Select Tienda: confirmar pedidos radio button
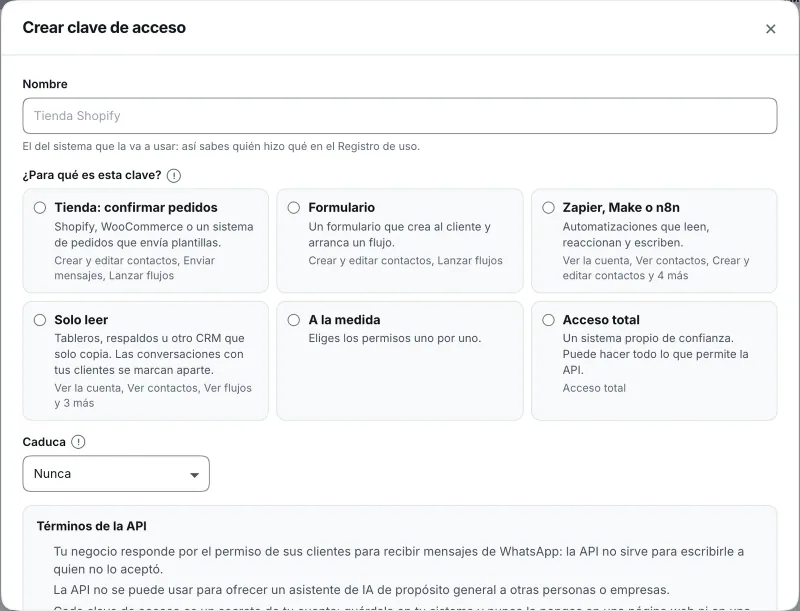Screen dimensions: 800x611 (40, 208)
